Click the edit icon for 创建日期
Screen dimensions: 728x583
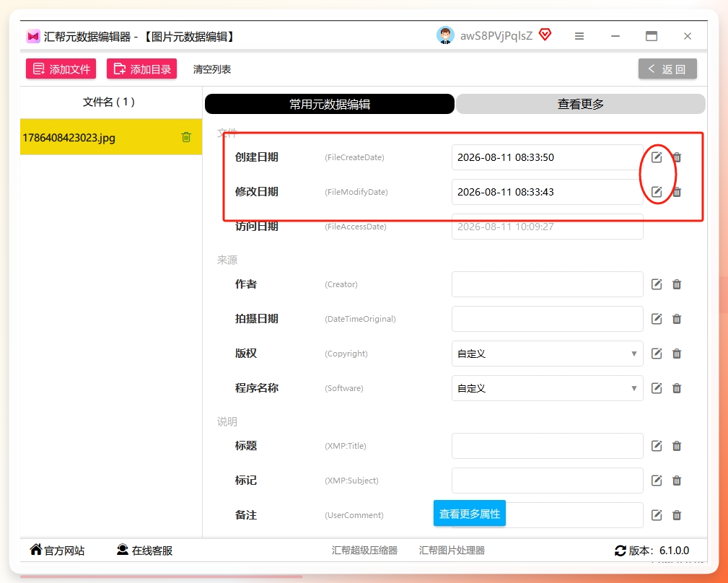pos(657,157)
